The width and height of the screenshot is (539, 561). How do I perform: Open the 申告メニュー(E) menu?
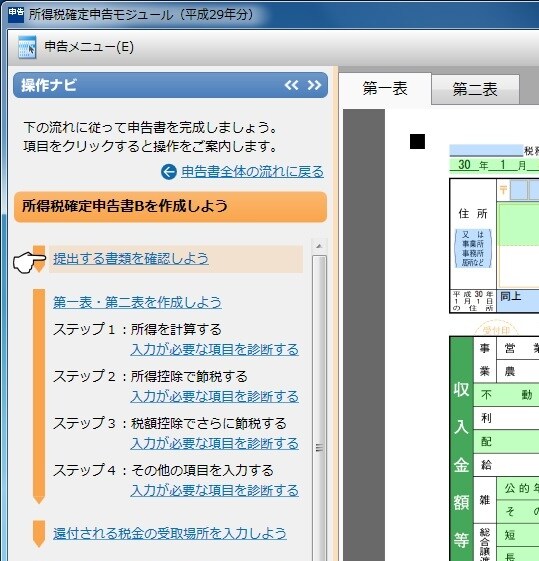coord(89,47)
